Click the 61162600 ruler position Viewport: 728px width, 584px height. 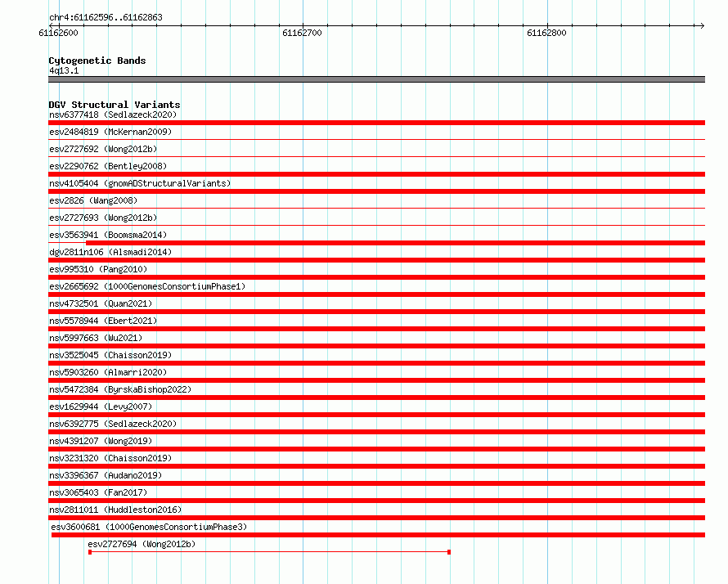(59, 33)
